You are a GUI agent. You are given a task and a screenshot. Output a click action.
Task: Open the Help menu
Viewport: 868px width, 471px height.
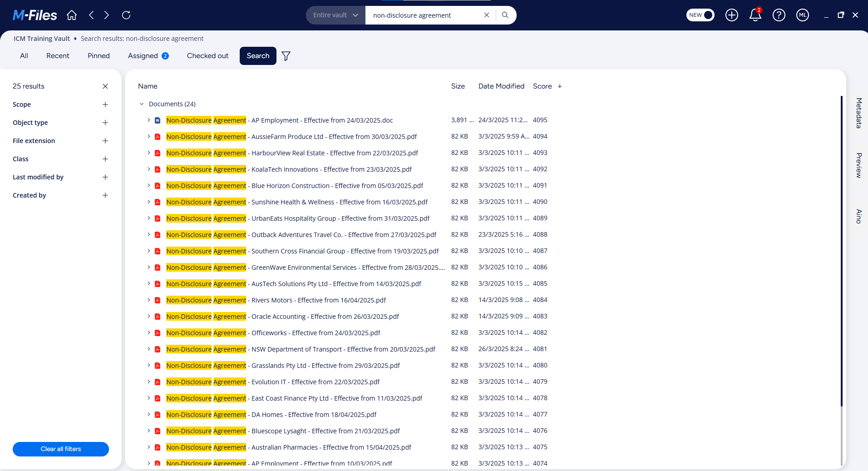779,15
